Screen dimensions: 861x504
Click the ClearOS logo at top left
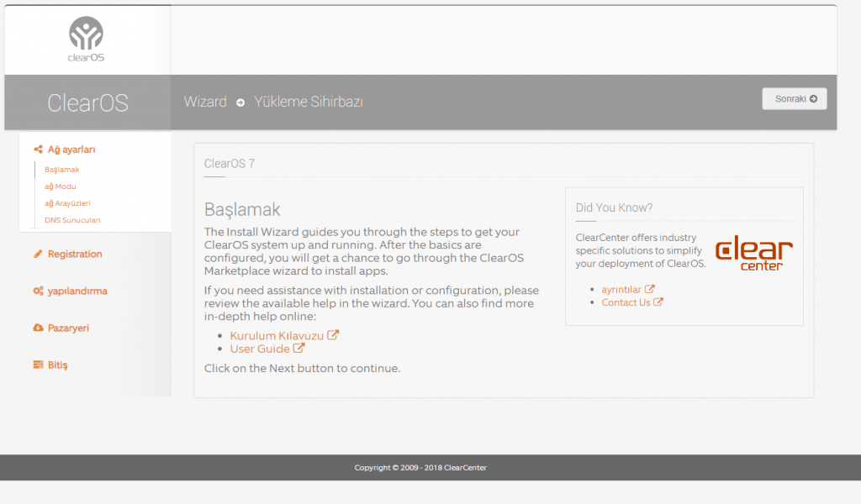[87, 39]
